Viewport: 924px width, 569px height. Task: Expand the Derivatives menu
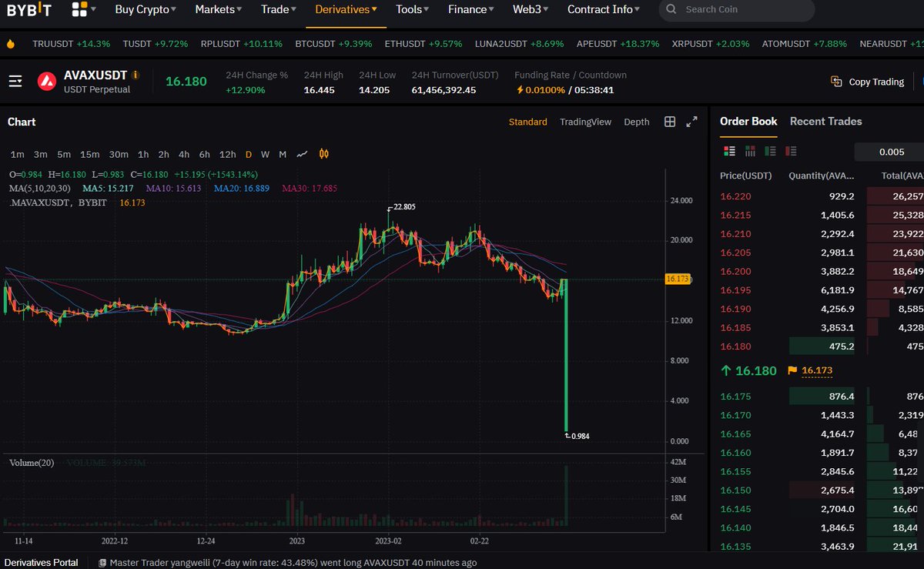(x=346, y=9)
